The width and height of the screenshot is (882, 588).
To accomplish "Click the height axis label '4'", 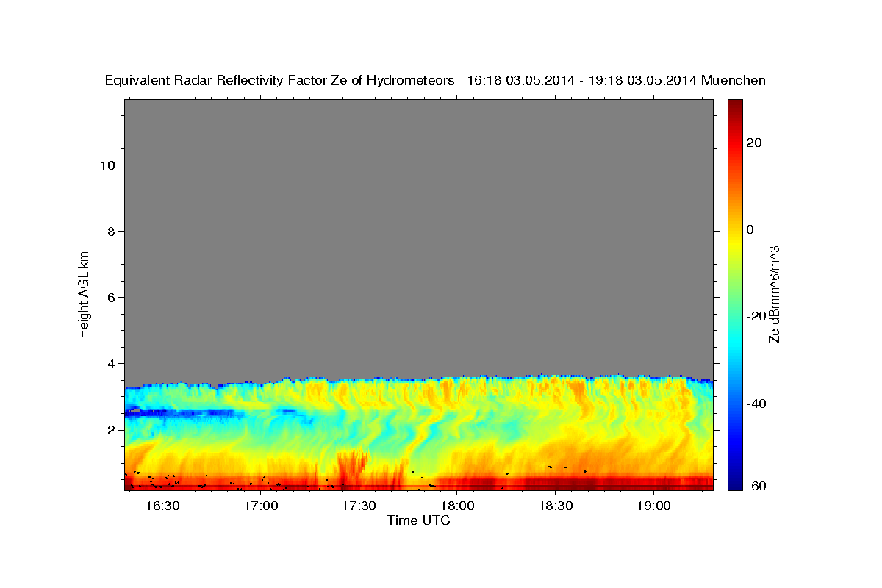I will tap(110, 363).
